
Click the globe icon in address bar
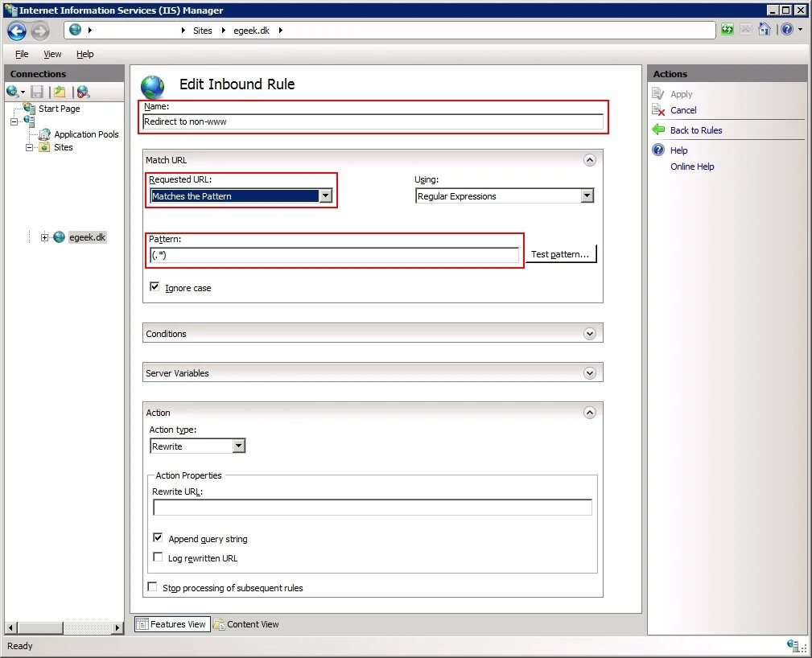click(75, 30)
